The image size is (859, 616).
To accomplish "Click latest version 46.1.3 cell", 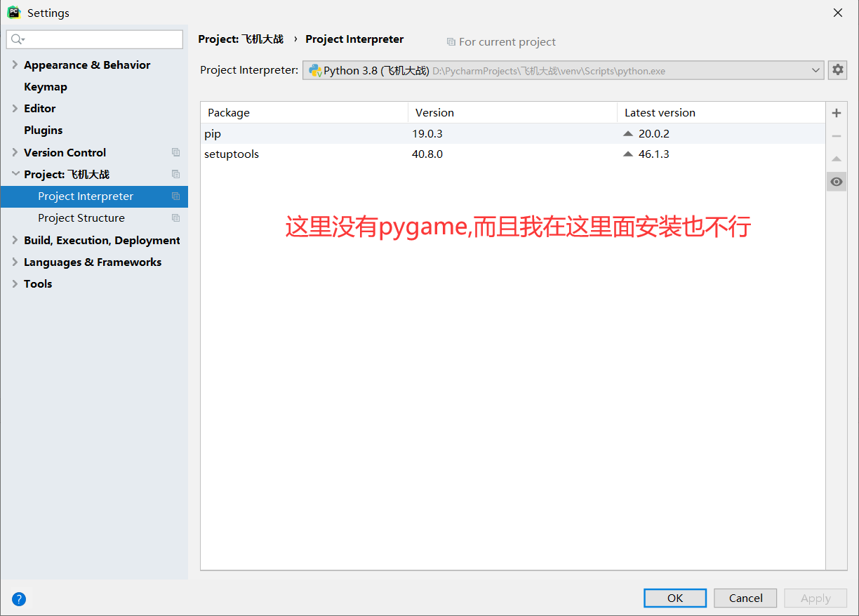I will click(654, 154).
